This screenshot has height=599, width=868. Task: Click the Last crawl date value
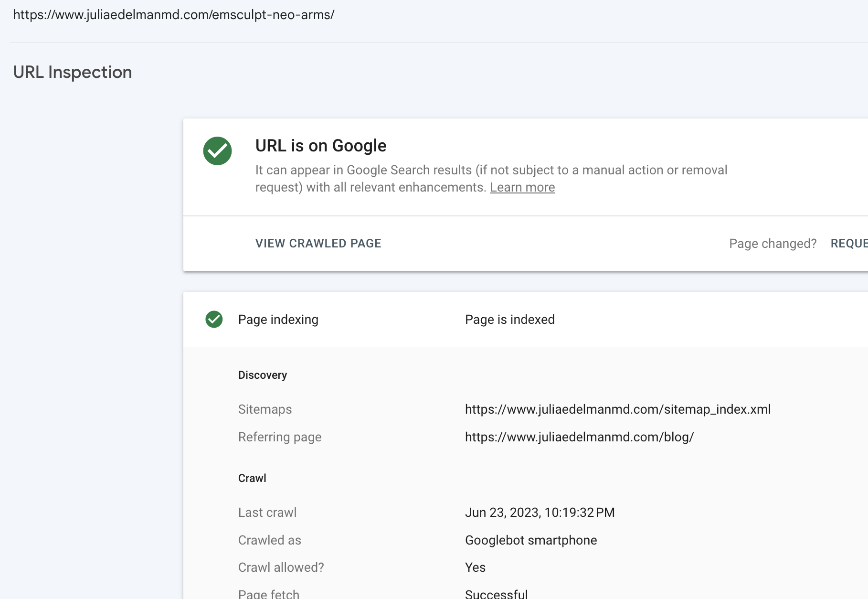540,513
